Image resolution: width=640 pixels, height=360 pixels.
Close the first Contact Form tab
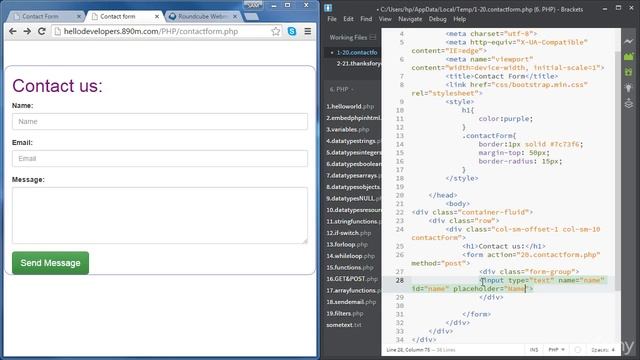79,16
